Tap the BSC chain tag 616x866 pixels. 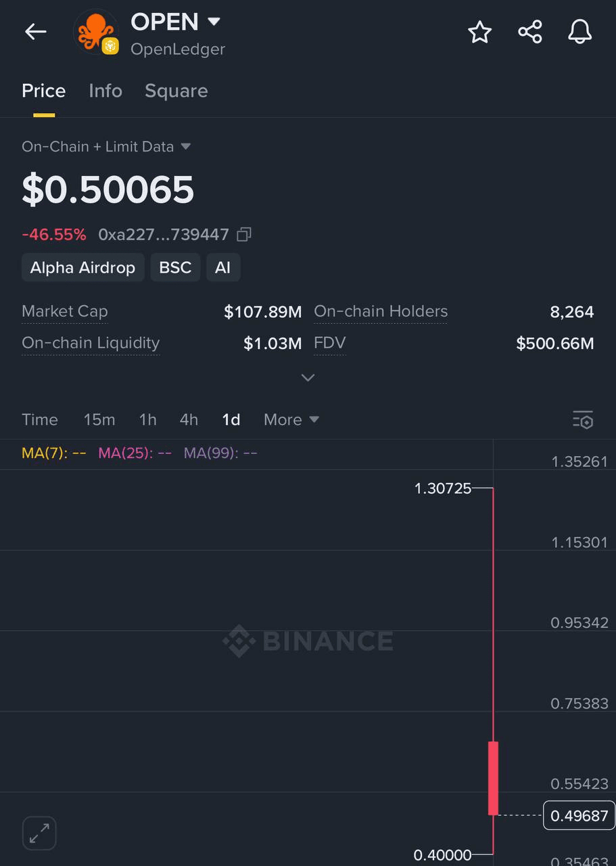[x=175, y=268]
